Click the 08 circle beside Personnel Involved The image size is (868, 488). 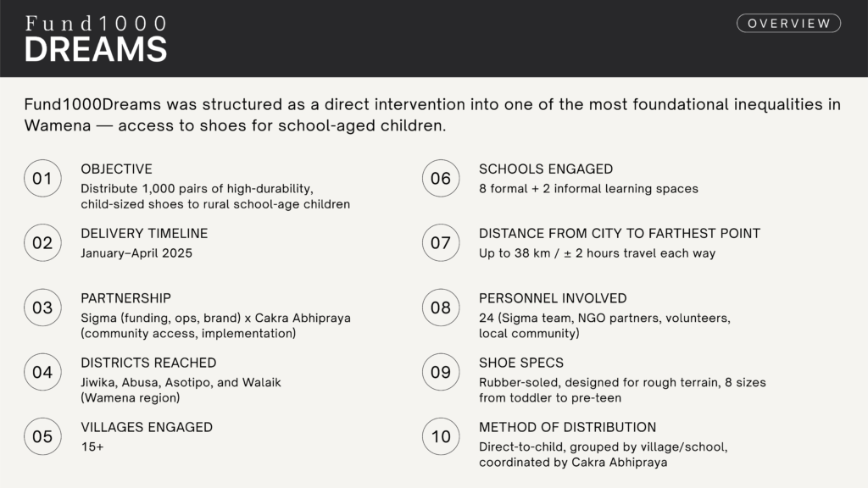(441, 308)
